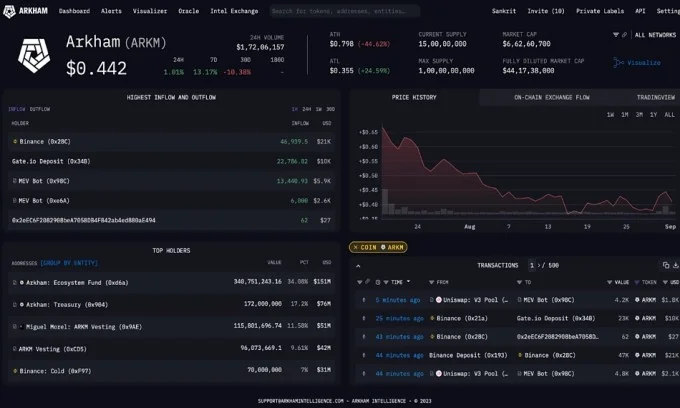Image resolution: width=680 pixels, height=408 pixels.
Task: Select the 1M range on price chart
Action: click(x=625, y=115)
